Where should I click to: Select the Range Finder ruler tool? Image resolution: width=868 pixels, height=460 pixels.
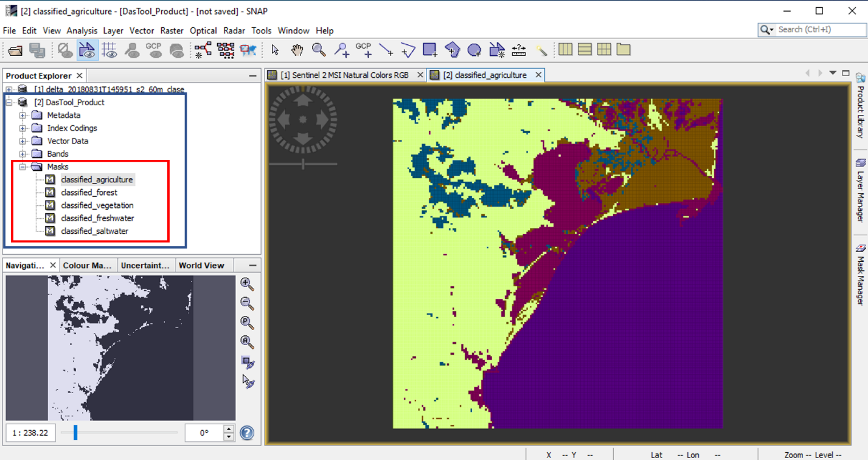click(518, 50)
